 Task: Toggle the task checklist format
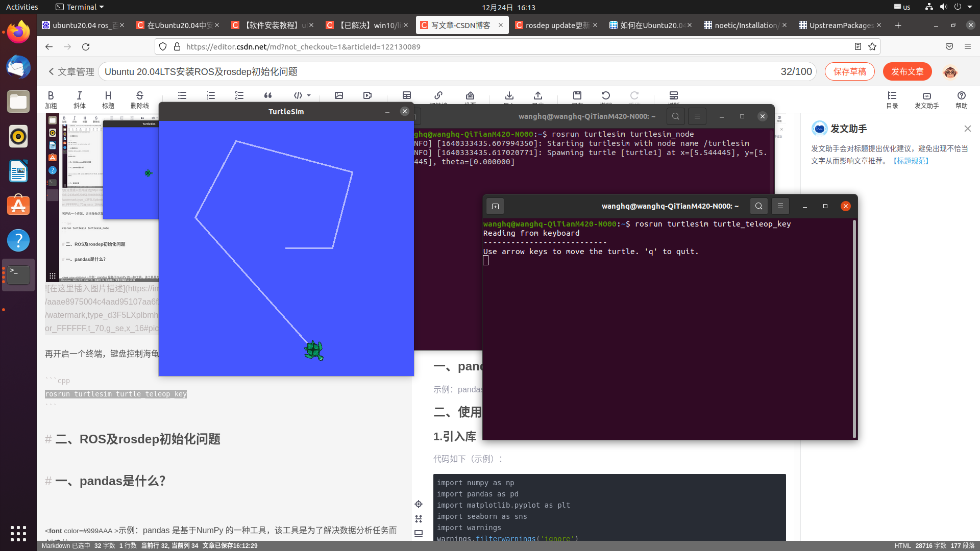pos(239,95)
